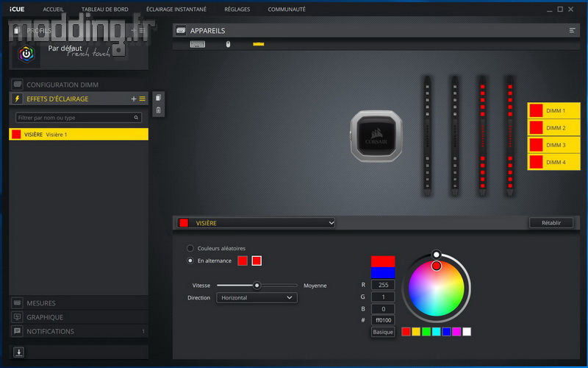
Task: Click the G value input field
Action: pyautogui.click(x=383, y=297)
